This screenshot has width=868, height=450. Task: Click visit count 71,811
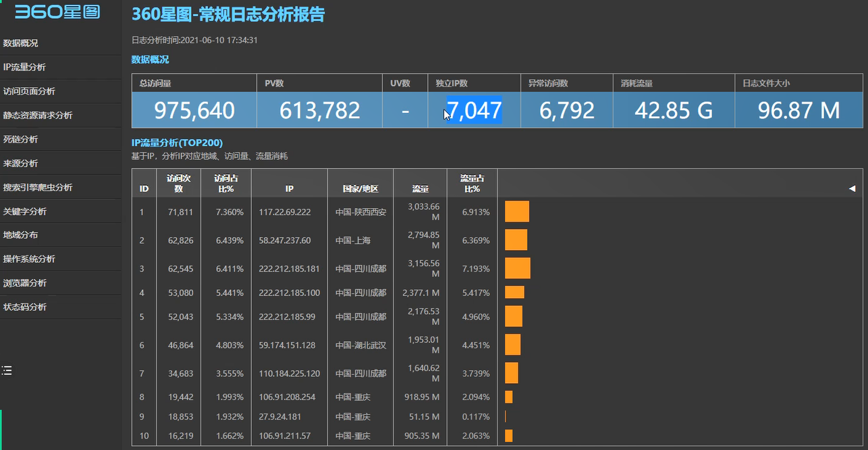click(180, 212)
